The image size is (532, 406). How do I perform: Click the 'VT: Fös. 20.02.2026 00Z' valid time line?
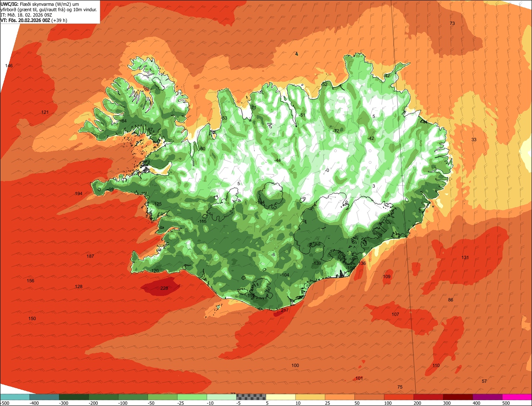click(34, 20)
